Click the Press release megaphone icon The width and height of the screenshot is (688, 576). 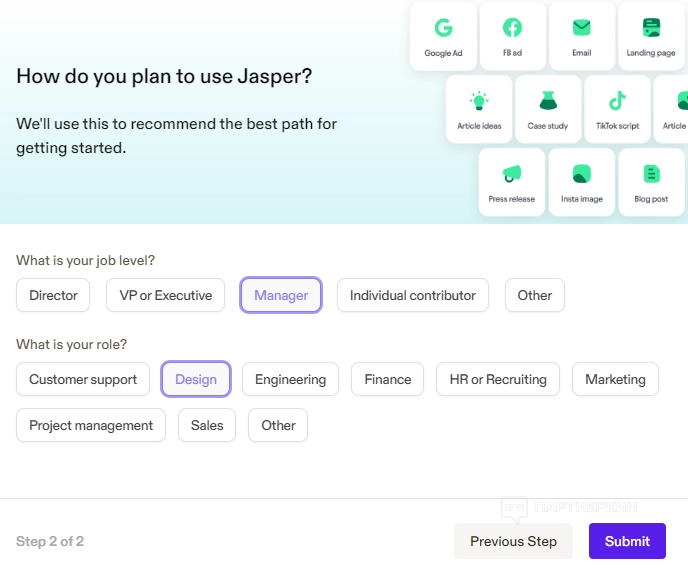coord(512,181)
